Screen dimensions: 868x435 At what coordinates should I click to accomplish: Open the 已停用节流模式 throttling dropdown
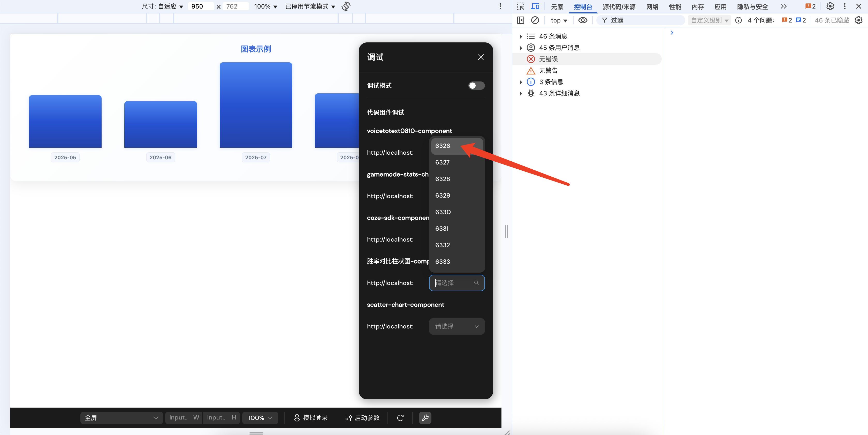(x=310, y=6)
